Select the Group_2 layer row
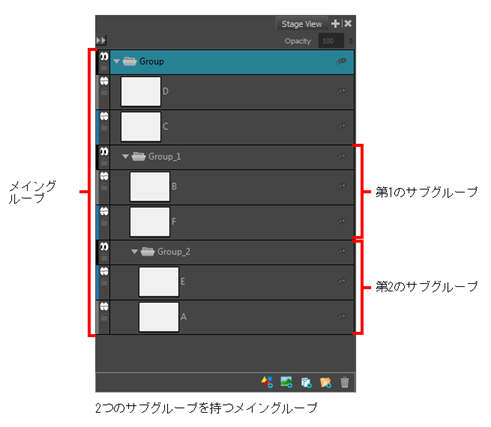This screenshot has height=427, width=491. click(x=232, y=252)
